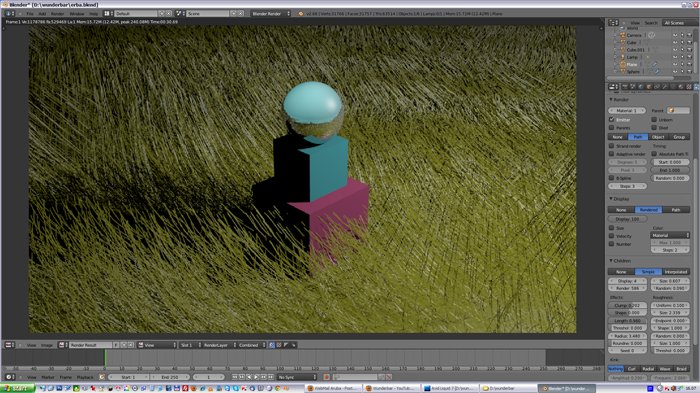Viewport: 700px width, 393px height.
Task: Enable the B-Spline checkbox
Action: coord(612,178)
